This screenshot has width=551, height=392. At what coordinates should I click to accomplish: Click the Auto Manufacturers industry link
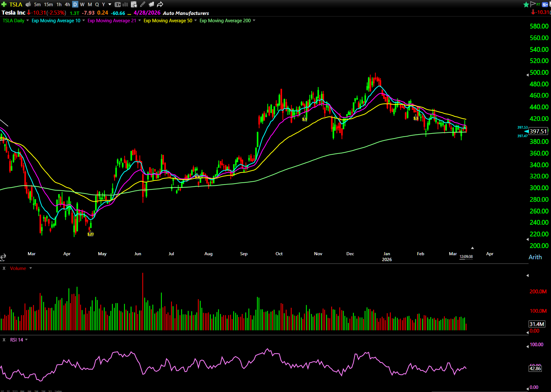point(186,13)
